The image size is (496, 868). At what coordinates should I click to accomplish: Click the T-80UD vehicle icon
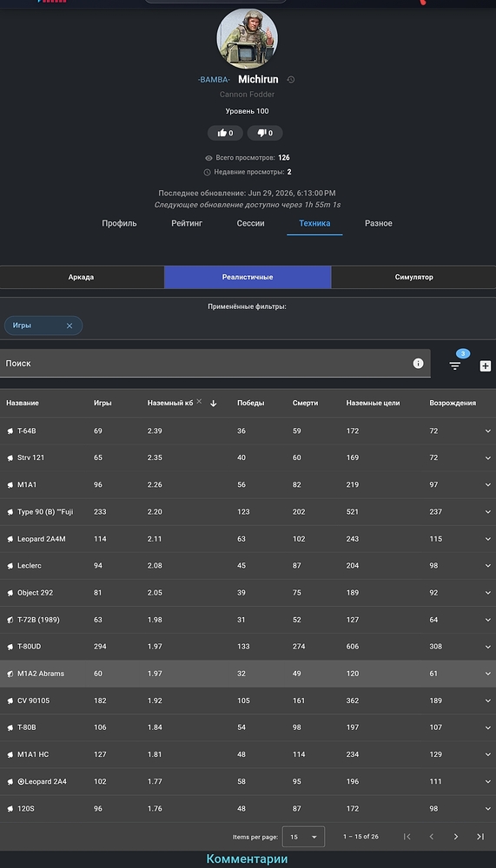tap(10, 648)
